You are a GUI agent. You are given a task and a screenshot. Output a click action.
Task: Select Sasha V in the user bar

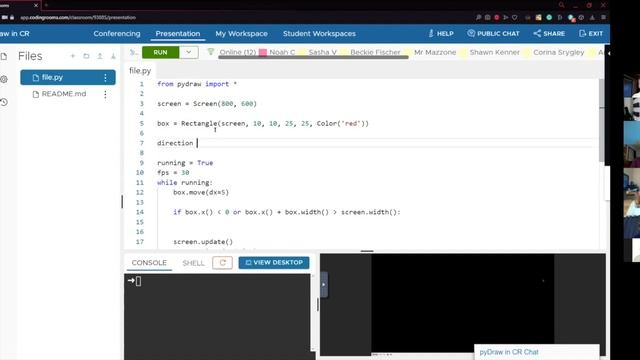pos(322,52)
